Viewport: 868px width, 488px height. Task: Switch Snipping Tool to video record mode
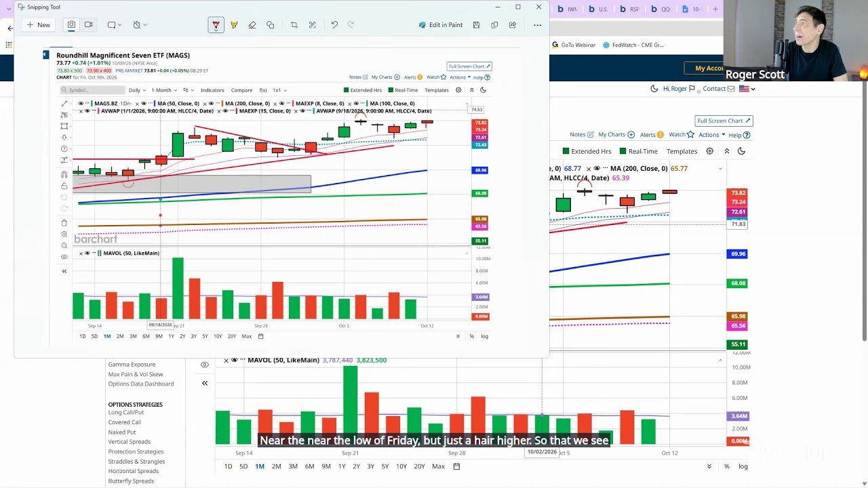tap(88, 25)
